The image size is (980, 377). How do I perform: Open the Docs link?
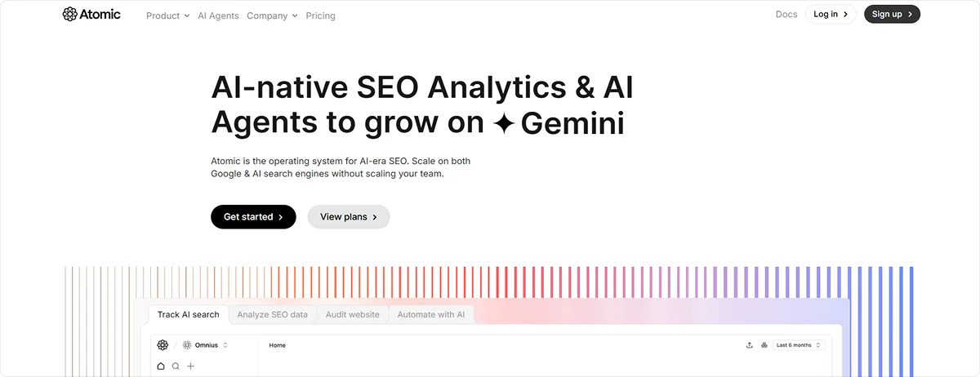point(786,14)
